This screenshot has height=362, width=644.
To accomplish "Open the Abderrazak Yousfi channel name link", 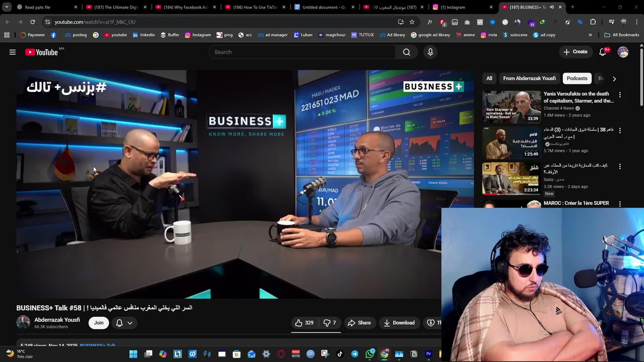I will tap(57, 320).
